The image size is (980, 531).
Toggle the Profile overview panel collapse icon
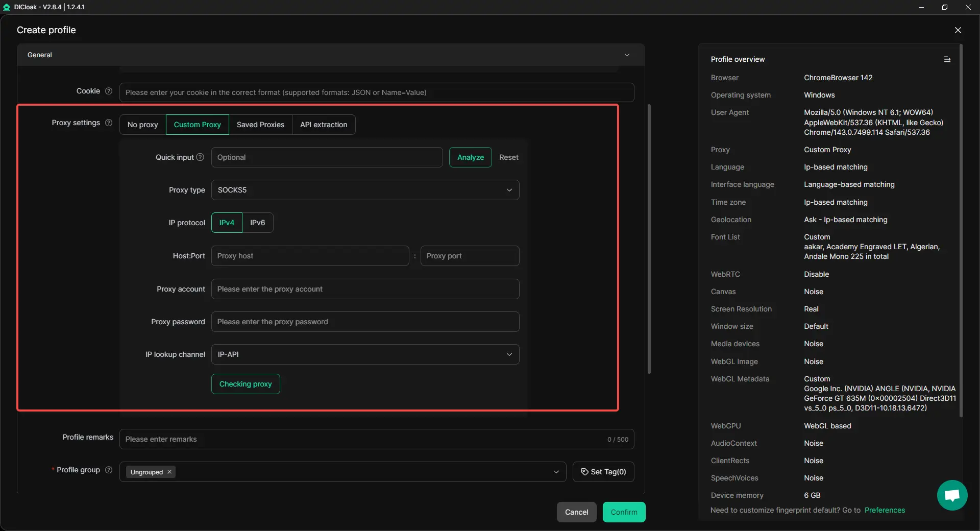point(947,60)
